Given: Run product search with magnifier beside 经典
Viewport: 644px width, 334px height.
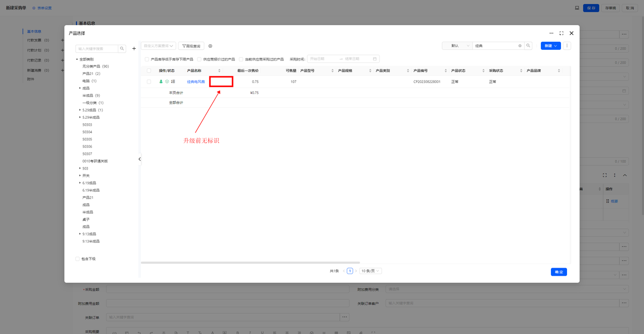Looking at the screenshot, I should (528, 46).
